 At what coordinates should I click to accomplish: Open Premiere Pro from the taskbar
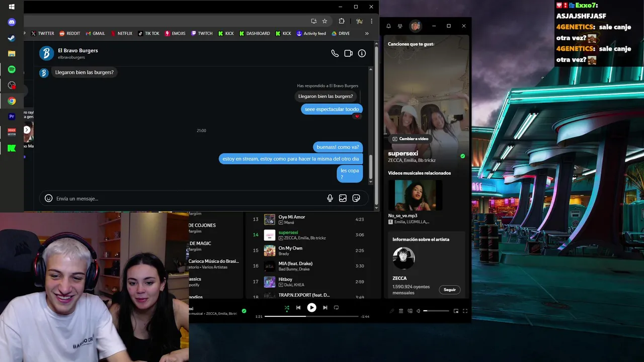pos(12,116)
